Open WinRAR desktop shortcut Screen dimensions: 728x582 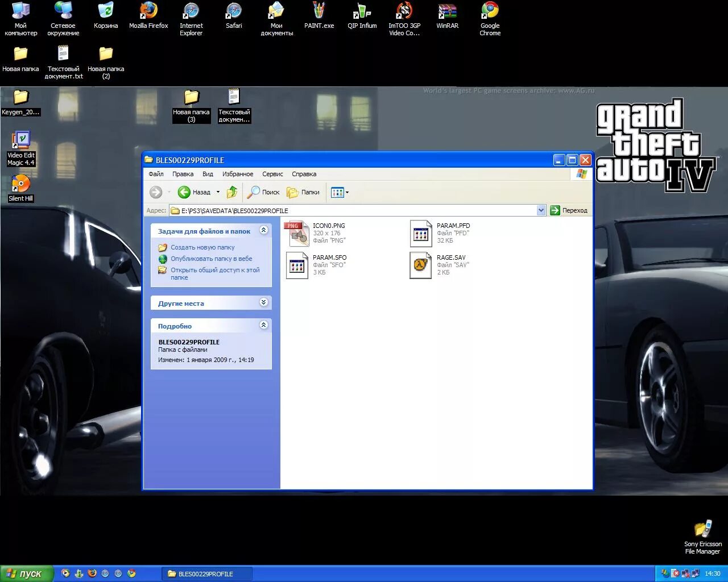coord(447,15)
